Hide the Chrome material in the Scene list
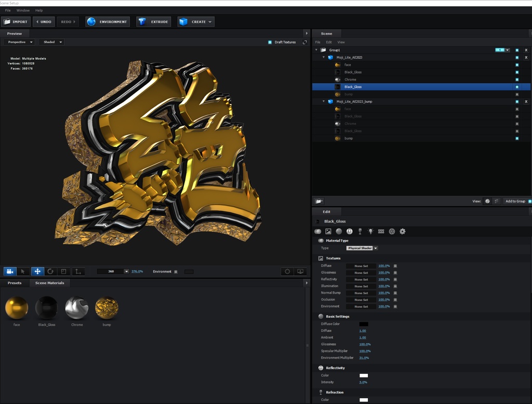The height and width of the screenshot is (404, 532). coord(516,79)
